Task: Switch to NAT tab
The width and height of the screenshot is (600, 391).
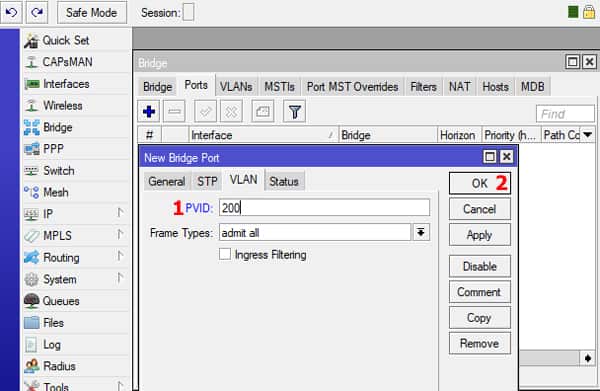Action: (459, 87)
